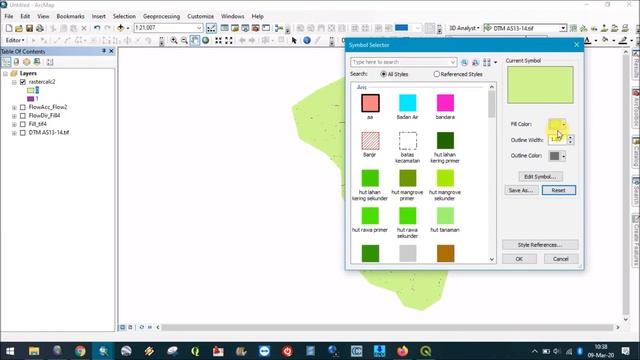640x360 pixels.
Task: Enable the FlowDir_Fill4 layer checkbox
Action: pos(23,116)
